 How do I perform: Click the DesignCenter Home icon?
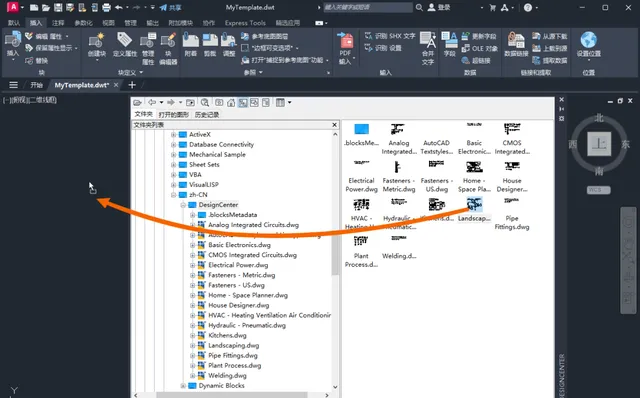231,102
